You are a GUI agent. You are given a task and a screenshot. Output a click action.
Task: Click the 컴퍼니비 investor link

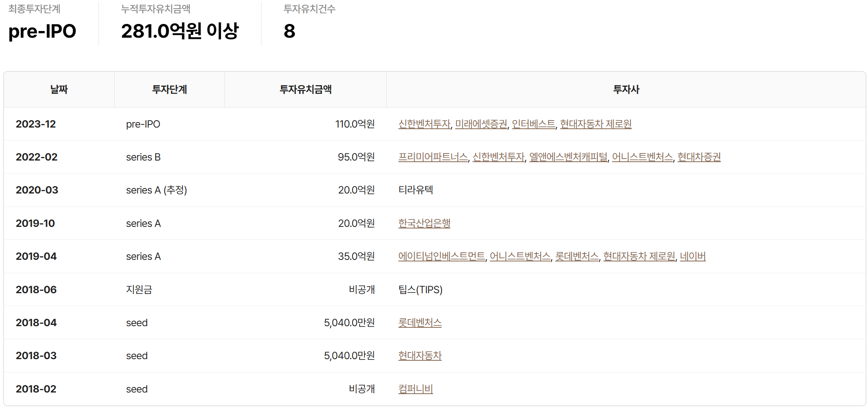(415, 389)
